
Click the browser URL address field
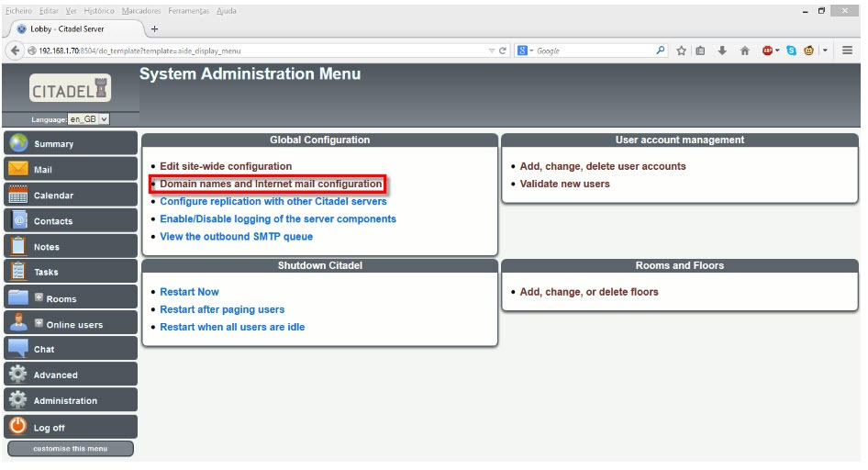(x=257, y=50)
